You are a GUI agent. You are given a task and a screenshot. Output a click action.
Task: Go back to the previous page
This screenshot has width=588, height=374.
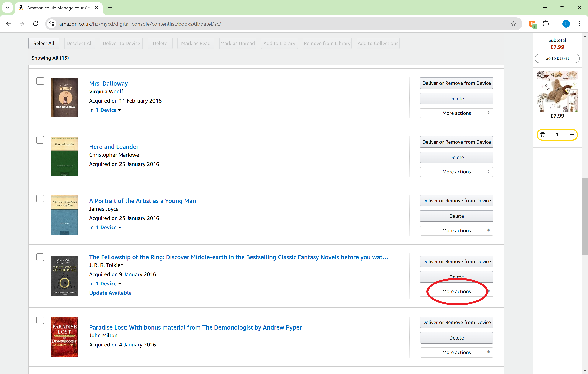tap(8, 24)
